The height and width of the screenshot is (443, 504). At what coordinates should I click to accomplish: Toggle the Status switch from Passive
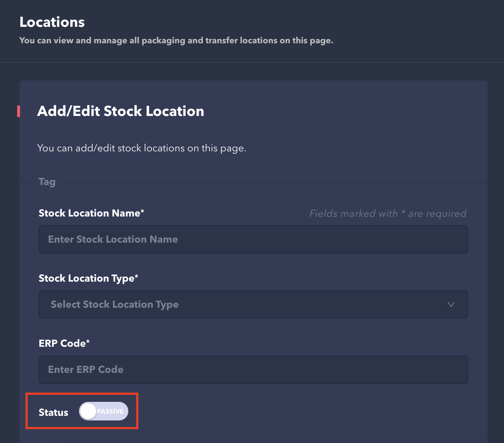point(103,411)
